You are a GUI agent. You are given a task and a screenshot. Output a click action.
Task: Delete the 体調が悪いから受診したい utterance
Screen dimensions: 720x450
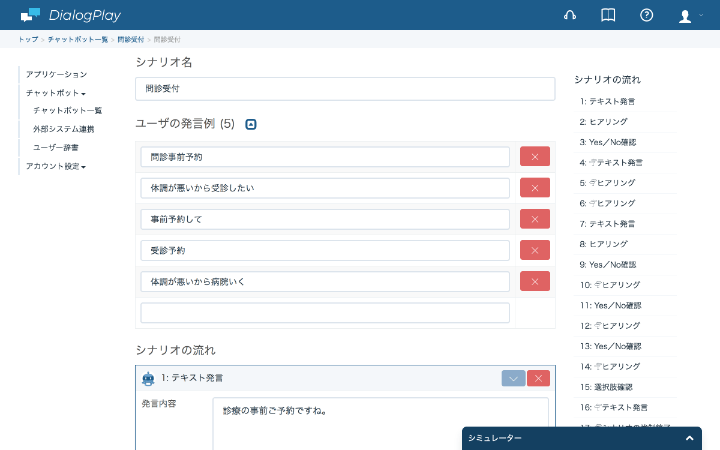(x=534, y=188)
